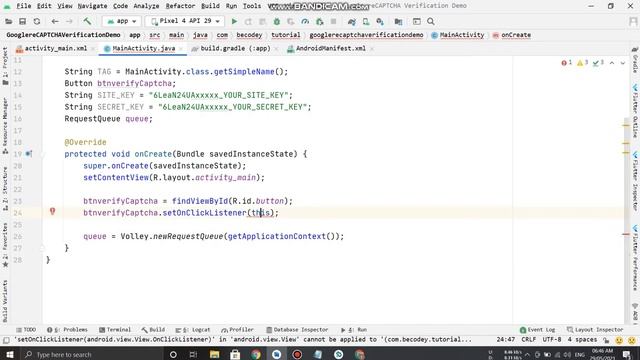
Task: Debug app with the bug icon
Action: 277,21
